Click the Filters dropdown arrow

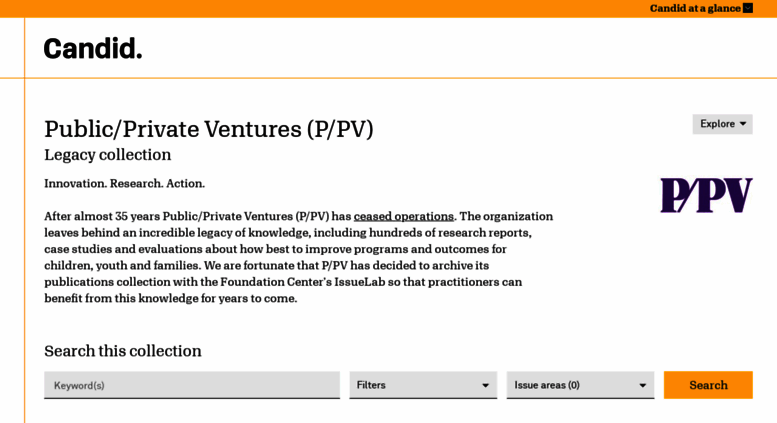pyautogui.click(x=485, y=385)
